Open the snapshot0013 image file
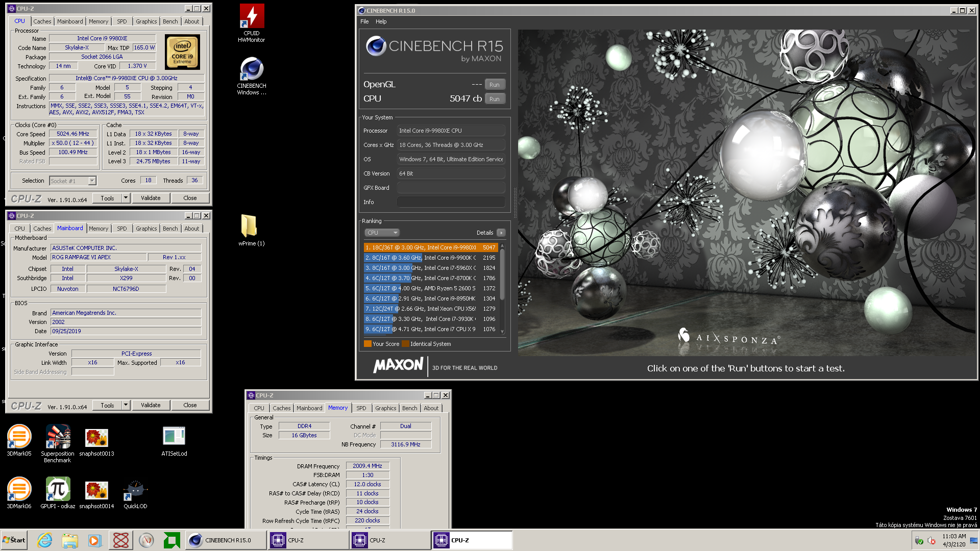 pos(96,442)
